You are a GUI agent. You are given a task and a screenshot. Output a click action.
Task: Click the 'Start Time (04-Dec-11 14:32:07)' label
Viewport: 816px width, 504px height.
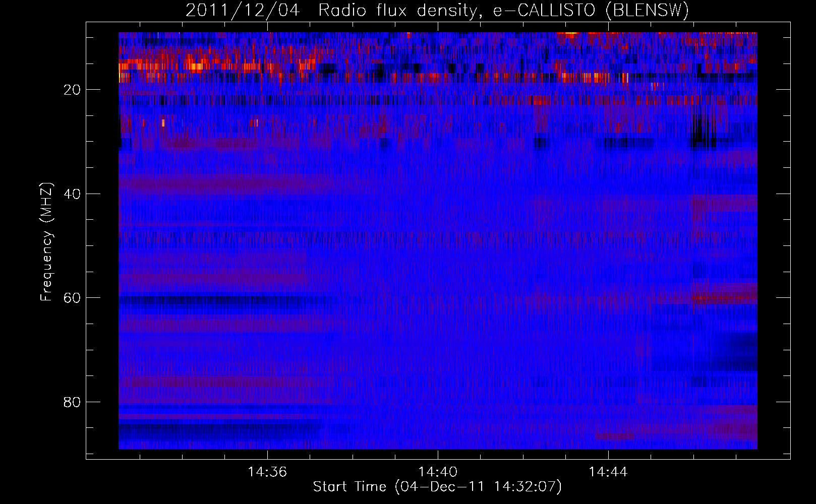[437, 487]
